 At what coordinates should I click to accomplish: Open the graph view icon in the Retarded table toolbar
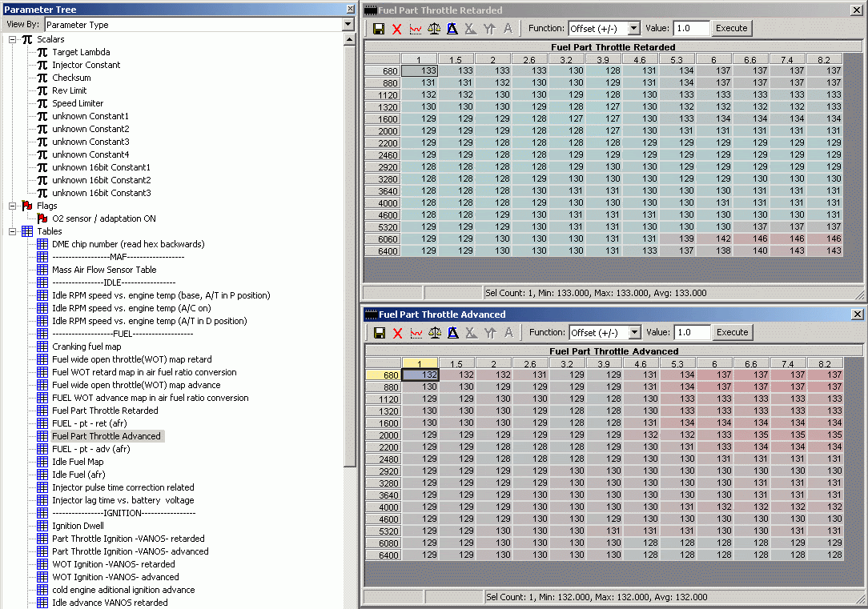(416, 28)
